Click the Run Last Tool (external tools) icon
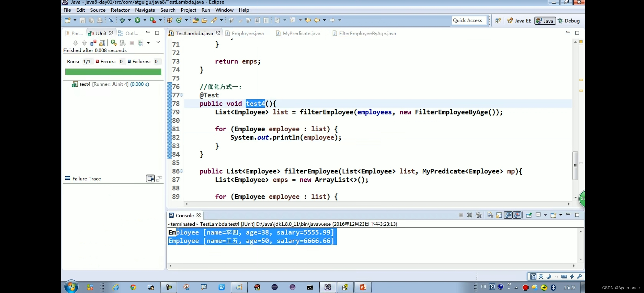 click(153, 20)
